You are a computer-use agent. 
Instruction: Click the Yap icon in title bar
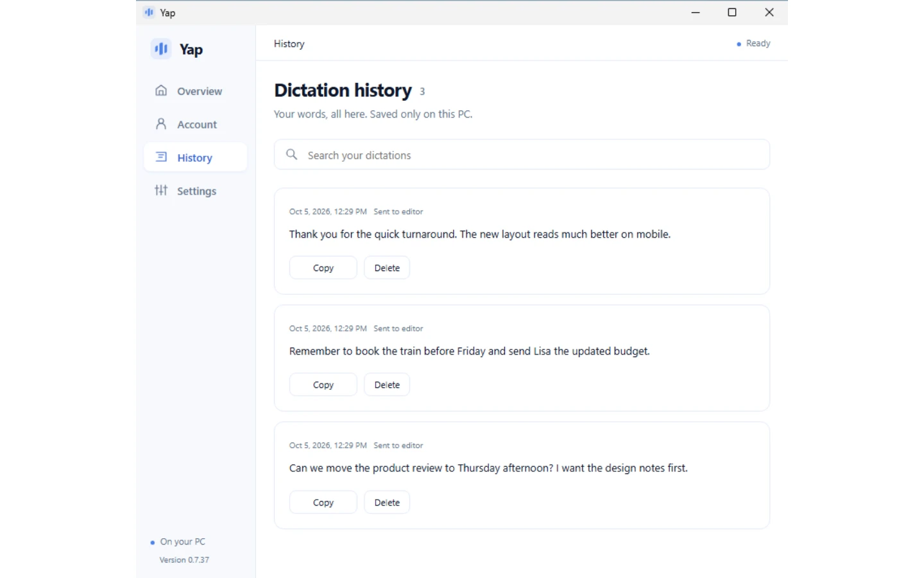[x=149, y=12]
